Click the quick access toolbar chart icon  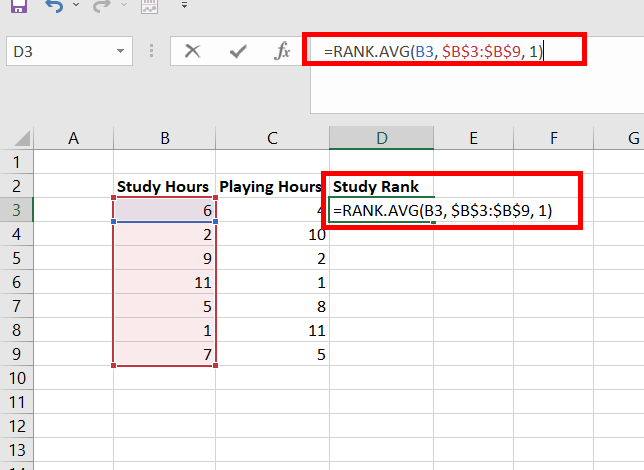pyautogui.click(x=149, y=6)
